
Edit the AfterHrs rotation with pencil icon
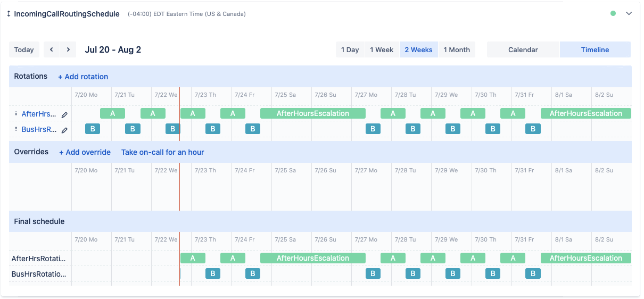tap(64, 114)
